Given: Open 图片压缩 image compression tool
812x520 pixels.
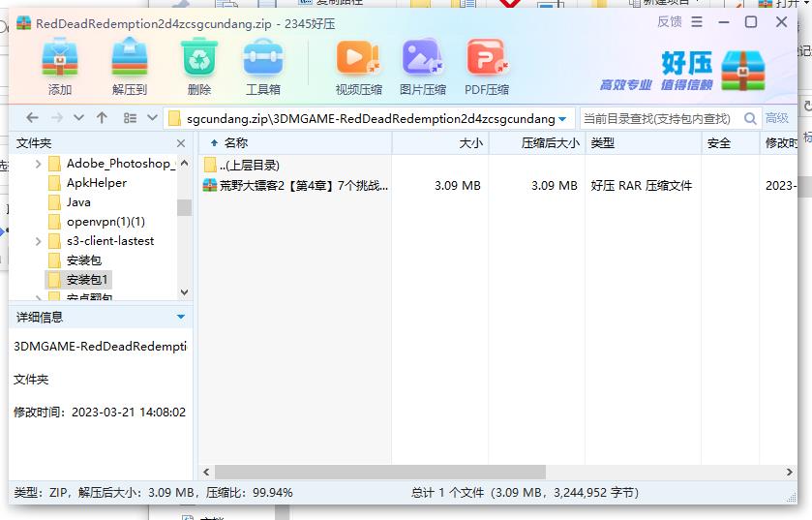Looking at the screenshot, I should (423, 58).
